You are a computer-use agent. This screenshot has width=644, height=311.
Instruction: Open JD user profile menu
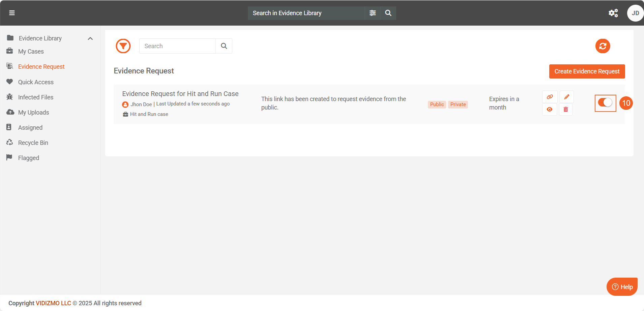point(635,13)
